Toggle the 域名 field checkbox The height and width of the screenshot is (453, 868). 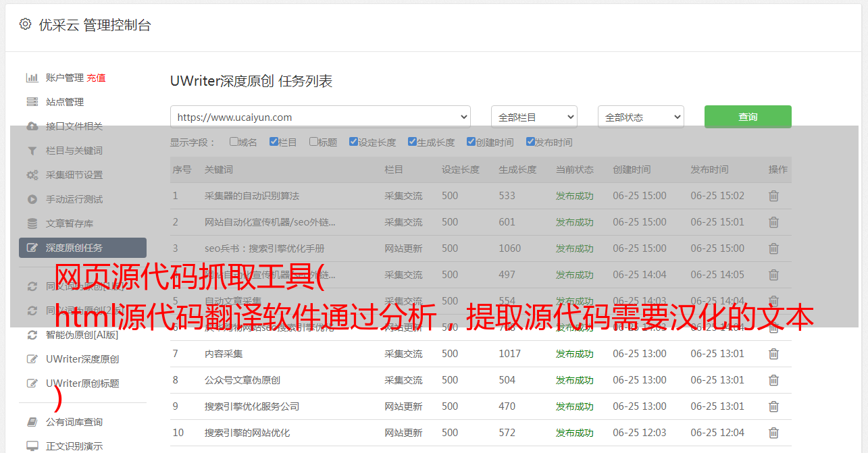tap(234, 142)
